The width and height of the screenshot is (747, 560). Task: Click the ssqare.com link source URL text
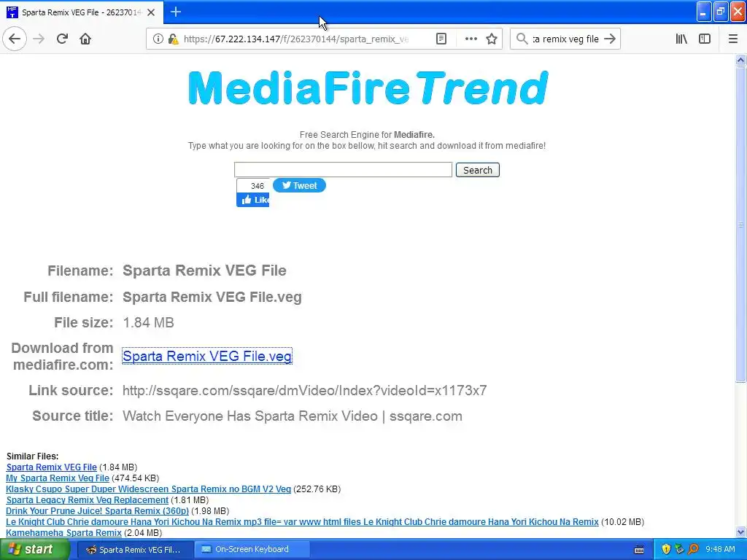click(304, 391)
